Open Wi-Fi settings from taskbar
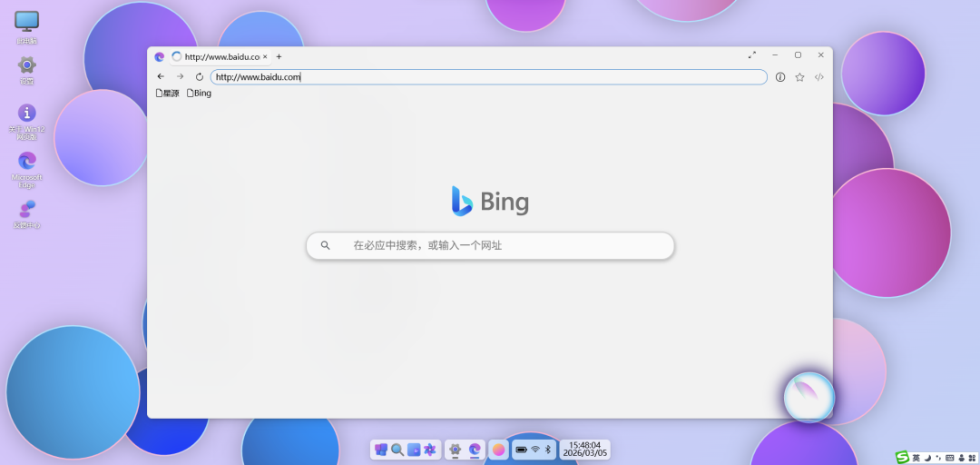The image size is (980, 465). point(535,450)
